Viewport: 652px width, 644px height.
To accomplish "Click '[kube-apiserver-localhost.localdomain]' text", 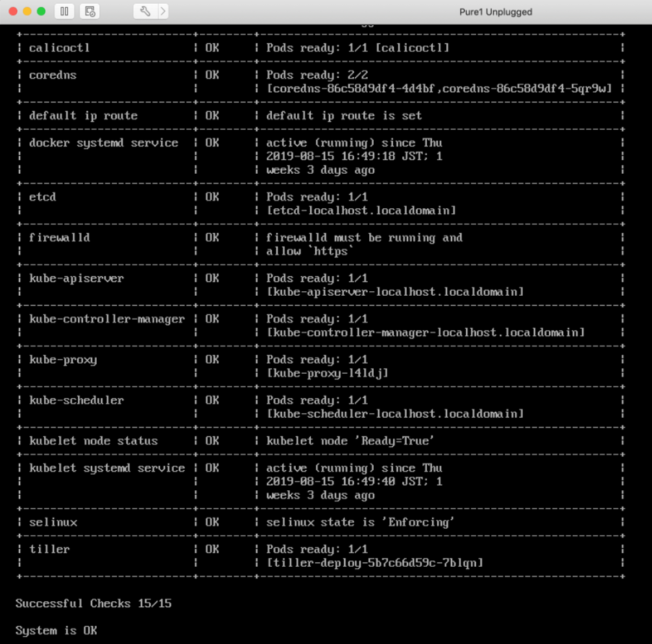I will [395, 292].
